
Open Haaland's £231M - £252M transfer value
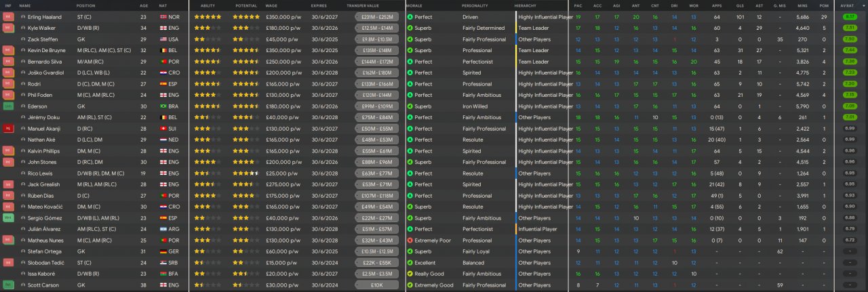coord(377,17)
